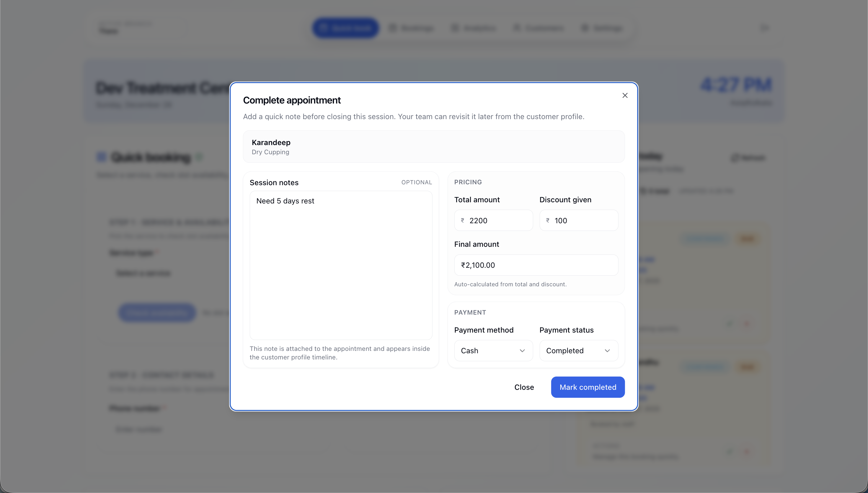Open the Payment method dropdown showing Cash
The width and height of the screenshot is (868, 493).
[493, 351]
